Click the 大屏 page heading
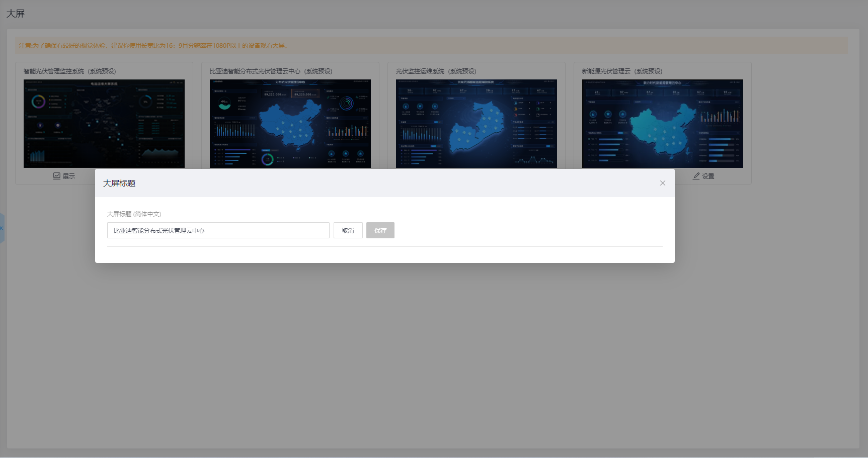Viewport: 868px width, 458px height. (16, 14)
